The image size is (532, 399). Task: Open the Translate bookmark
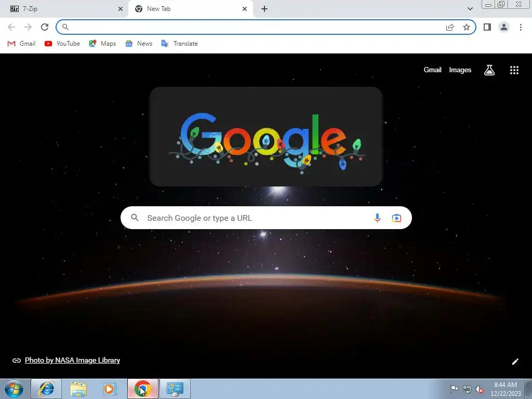point(179,44)
